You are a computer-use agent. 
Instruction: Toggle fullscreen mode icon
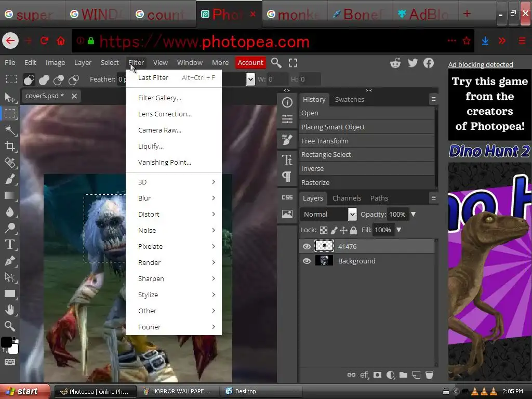click(293, 63)
